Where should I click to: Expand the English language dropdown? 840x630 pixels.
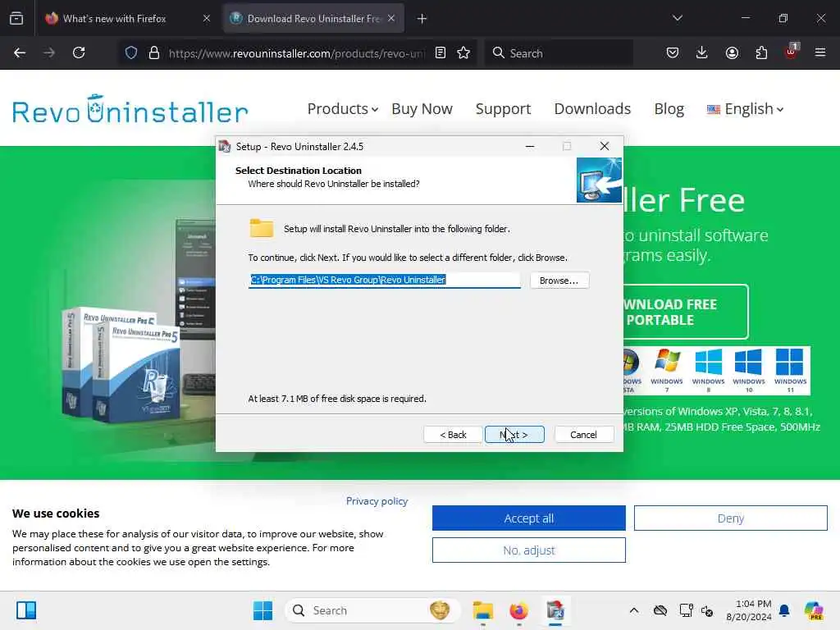(x=745, y=109)
